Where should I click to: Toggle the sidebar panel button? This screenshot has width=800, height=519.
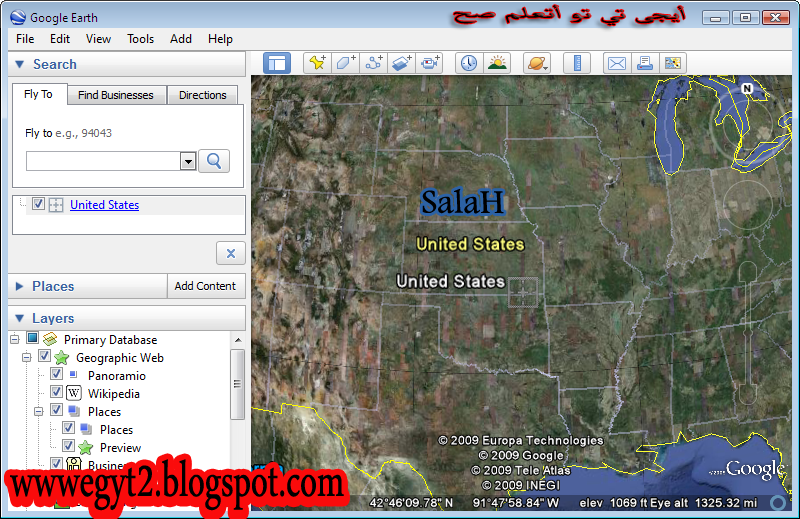click(x=277, y=63)
